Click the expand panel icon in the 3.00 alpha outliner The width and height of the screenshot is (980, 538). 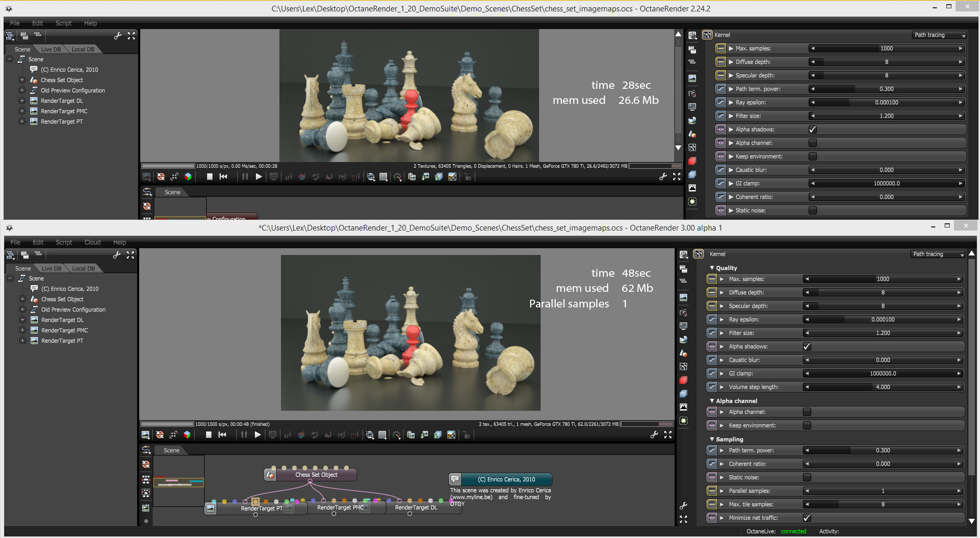coord(130,255)
